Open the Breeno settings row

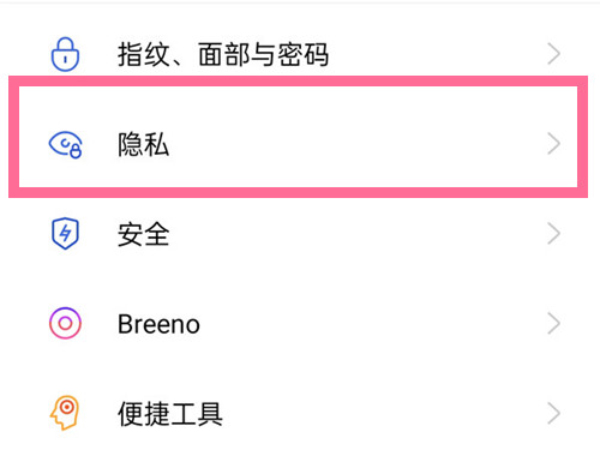[x=300, y=324]
